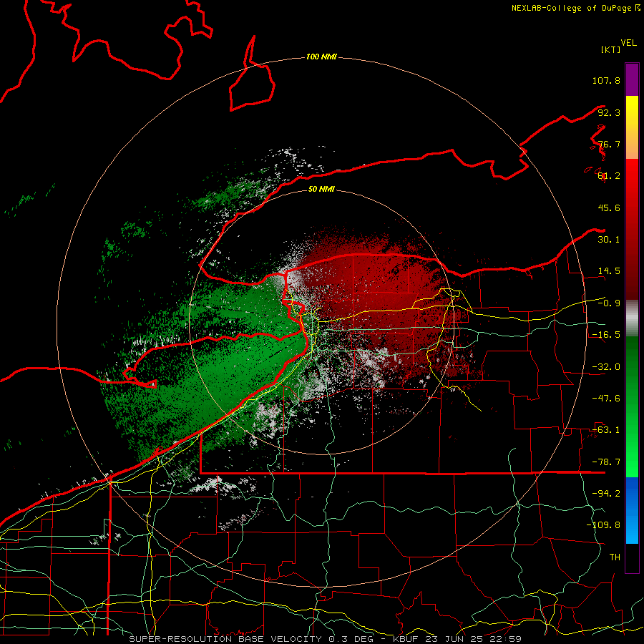Select the -16.5 value on the velocity scale
This screenshot has width=644, height=644.
coord(606,335)
